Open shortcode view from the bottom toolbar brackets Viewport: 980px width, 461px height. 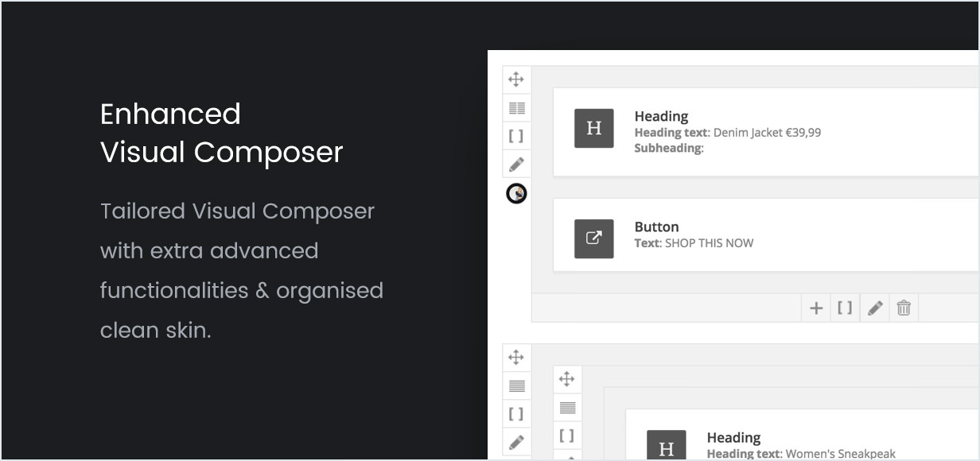pyautogui.click(x=845, y=308)
